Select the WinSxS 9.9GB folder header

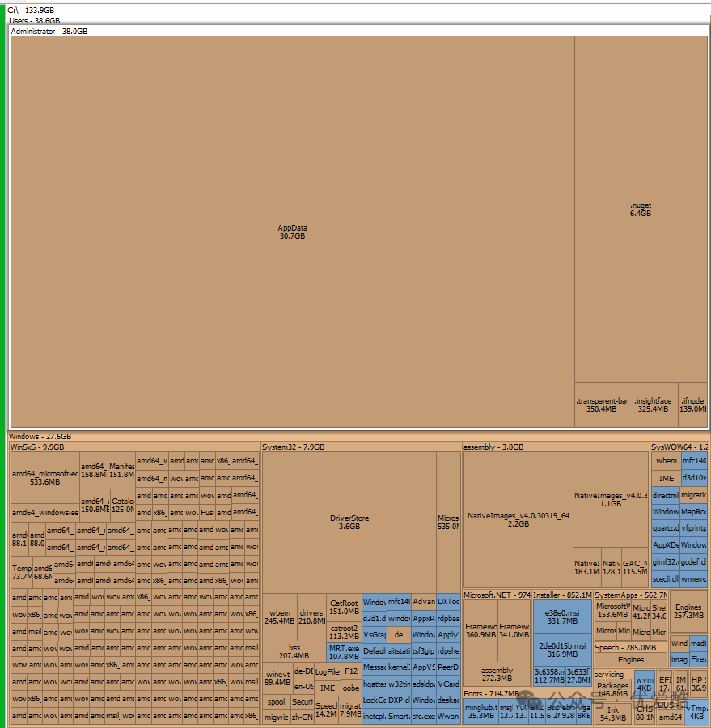point(36,447)
